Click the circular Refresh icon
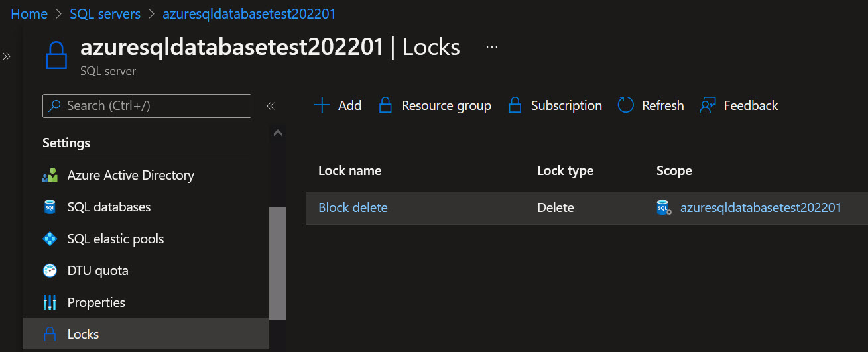Screen dimensions: 868x352 coord(625,105)
